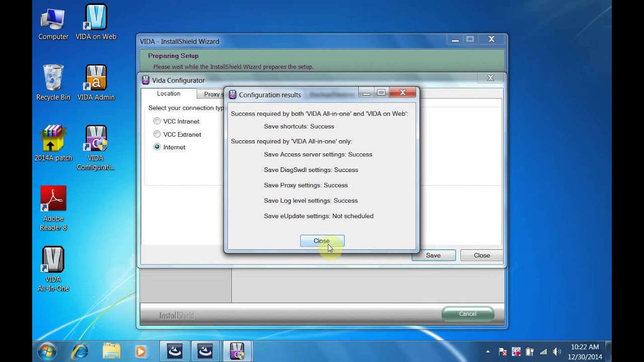Click the 'Save Log level settings: Success' line
The image size is (644, 362).
click(311, 201)
